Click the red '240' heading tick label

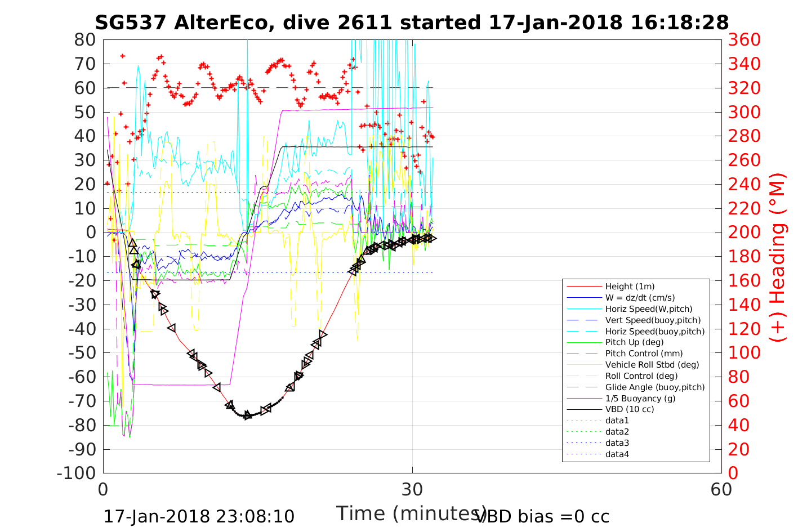click(744, 184)
